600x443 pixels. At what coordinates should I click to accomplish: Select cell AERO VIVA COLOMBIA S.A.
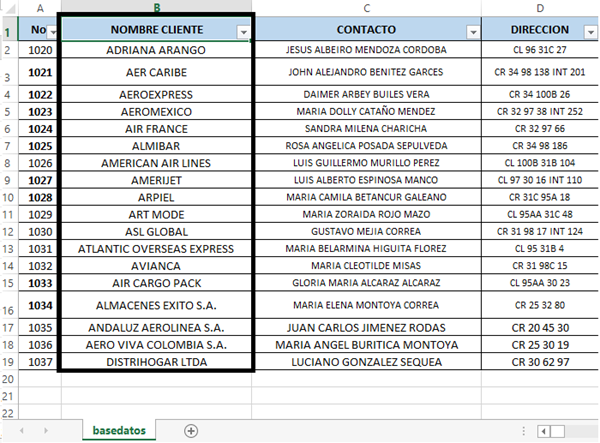(156, 345)
